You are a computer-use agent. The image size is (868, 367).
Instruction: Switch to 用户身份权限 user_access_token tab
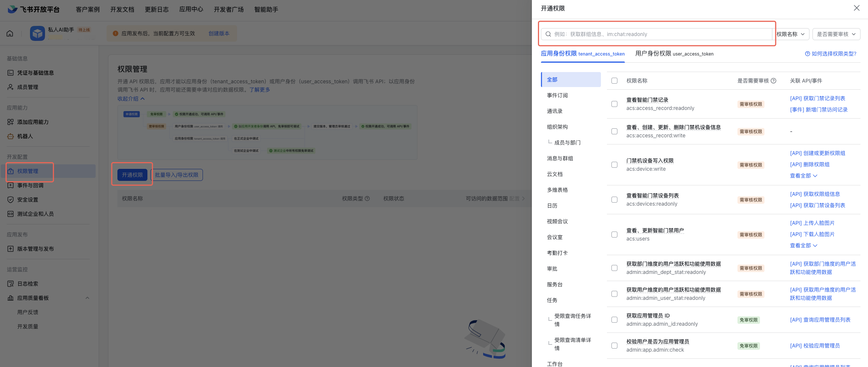pos(674,54)
